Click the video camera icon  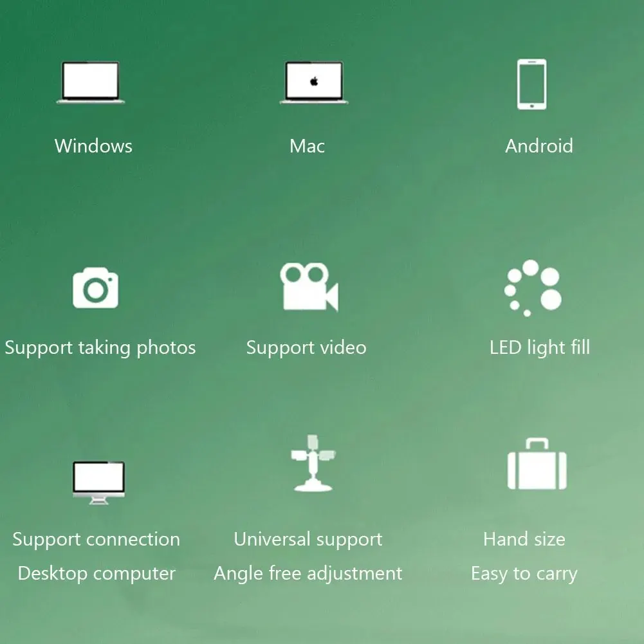pyautogui.click(x=309, y=286)
